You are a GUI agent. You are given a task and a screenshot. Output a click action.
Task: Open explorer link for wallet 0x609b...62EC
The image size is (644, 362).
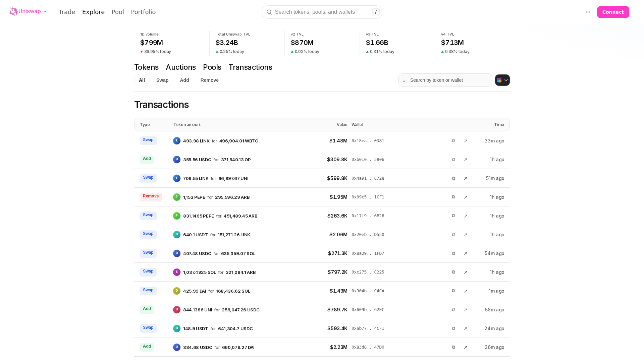pos(466,310)
